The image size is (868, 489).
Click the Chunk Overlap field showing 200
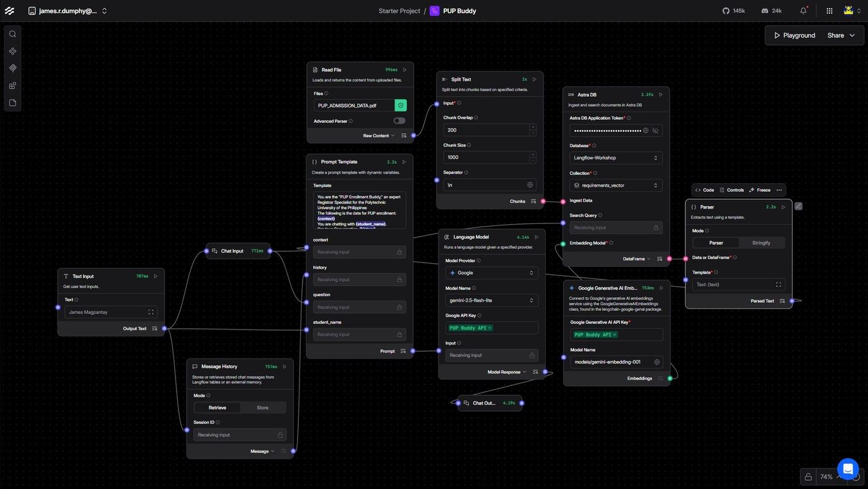[486, 130]
